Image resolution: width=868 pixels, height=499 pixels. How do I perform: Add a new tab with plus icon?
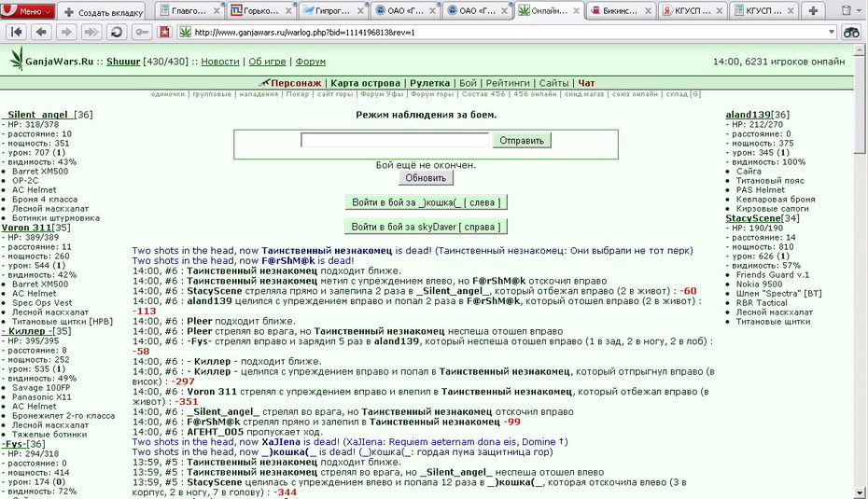(813, 10)
